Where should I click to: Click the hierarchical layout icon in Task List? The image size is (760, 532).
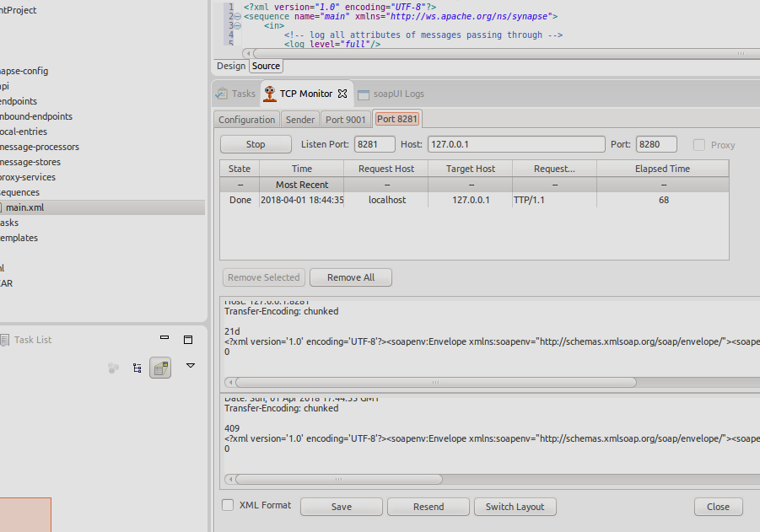tap(137, 368)
